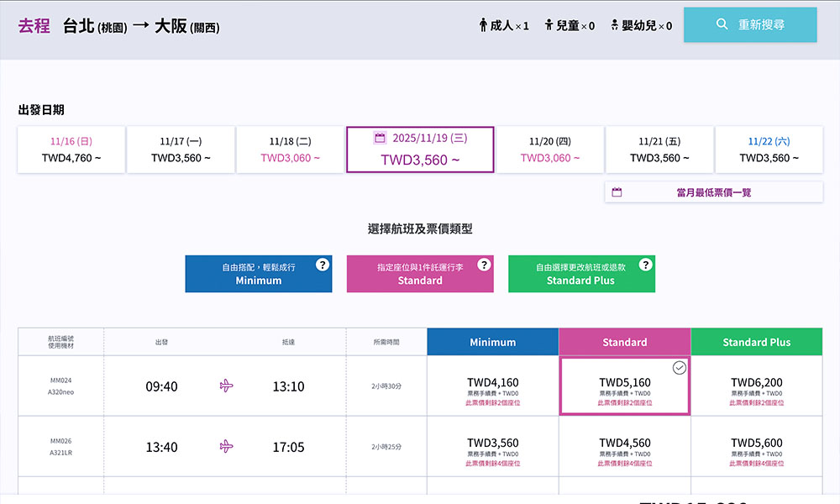Screen dimensions: 840x504
Task: Open the 當月最低票價一覽 monthly lowest fare list
Action: pos(713,192)
